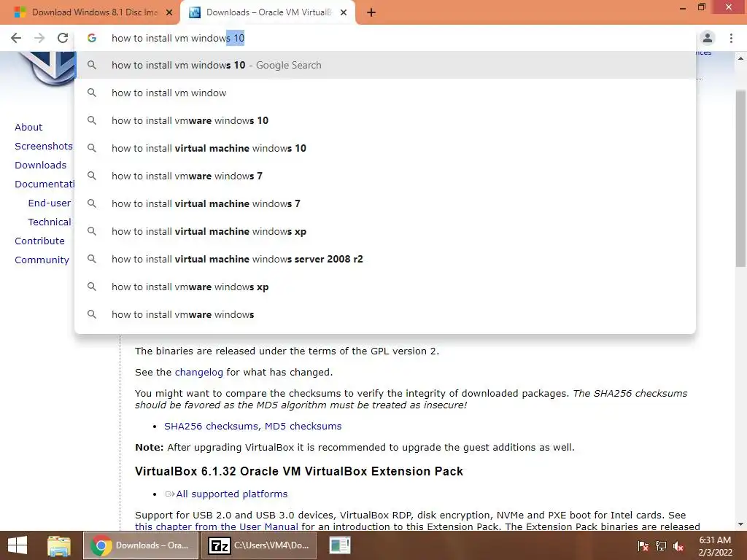Select the Downloads – Oracle VM VirtualBox tab

click(x=268, y=12)
